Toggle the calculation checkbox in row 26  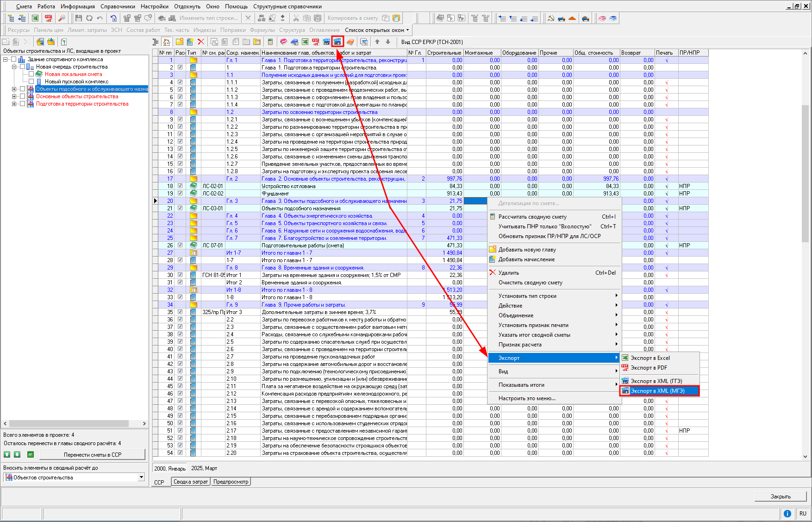point(180,245)
